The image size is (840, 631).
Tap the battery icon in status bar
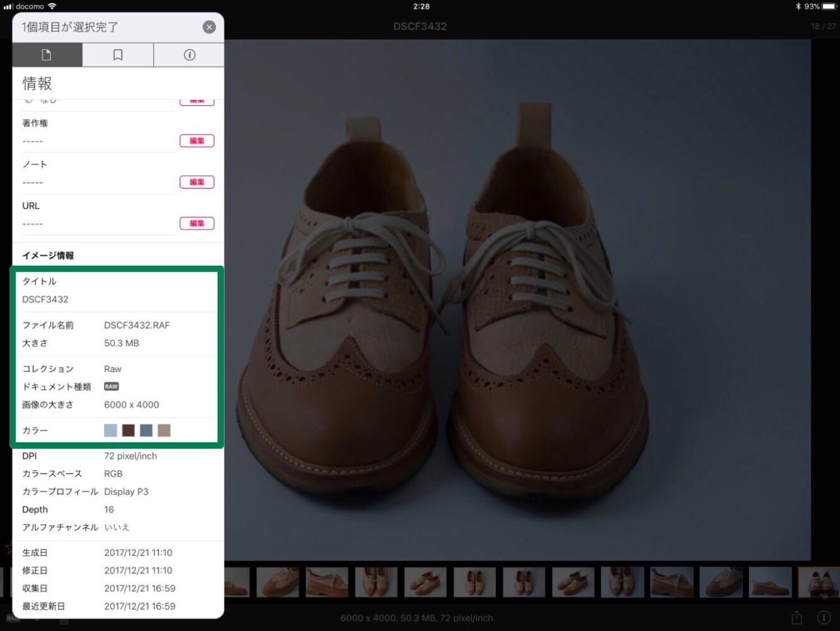click(829, 7)
